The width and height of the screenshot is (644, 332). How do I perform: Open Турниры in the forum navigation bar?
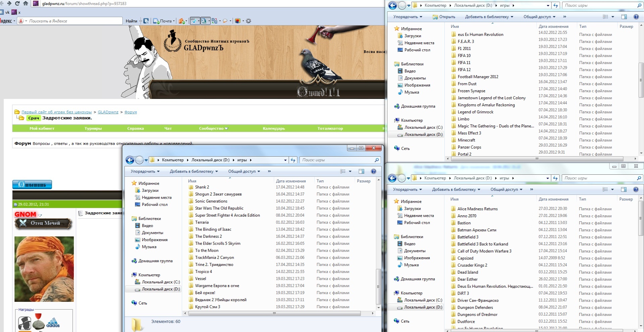[x=93, y=128]
